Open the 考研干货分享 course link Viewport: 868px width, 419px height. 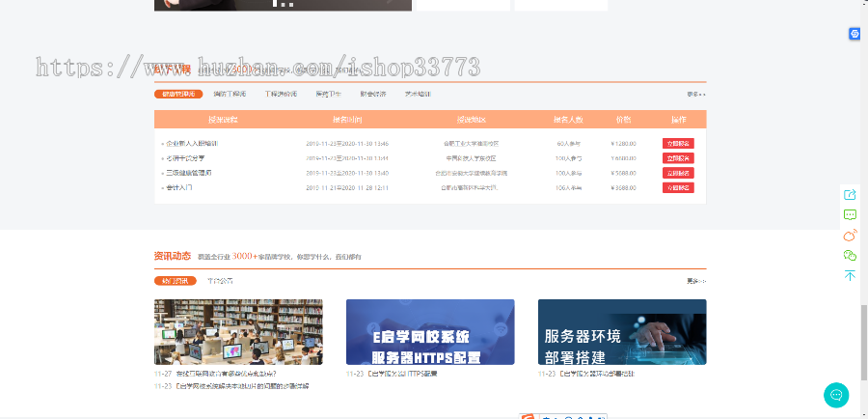tap(185, 158)
